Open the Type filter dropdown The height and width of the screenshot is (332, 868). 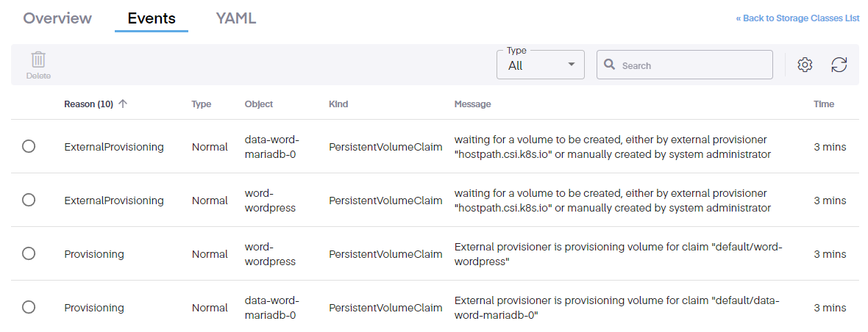[x=541, y=65]
